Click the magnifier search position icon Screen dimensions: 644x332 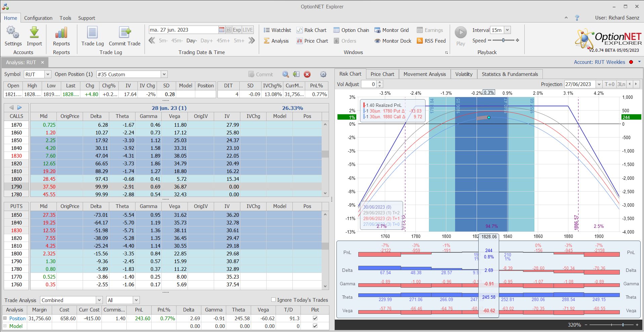[285, 75]
